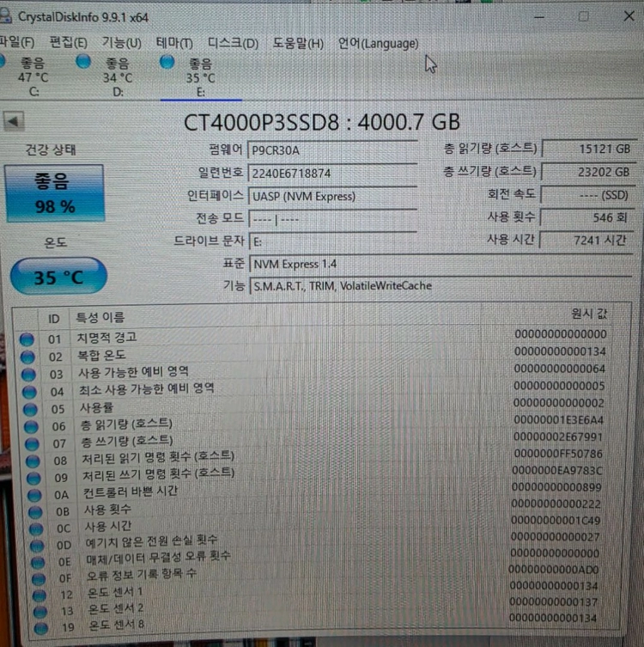Select attribute name 컨트롤러 바쁜 시간
Screen dimensions: 644x647
(x=131, y=491)
